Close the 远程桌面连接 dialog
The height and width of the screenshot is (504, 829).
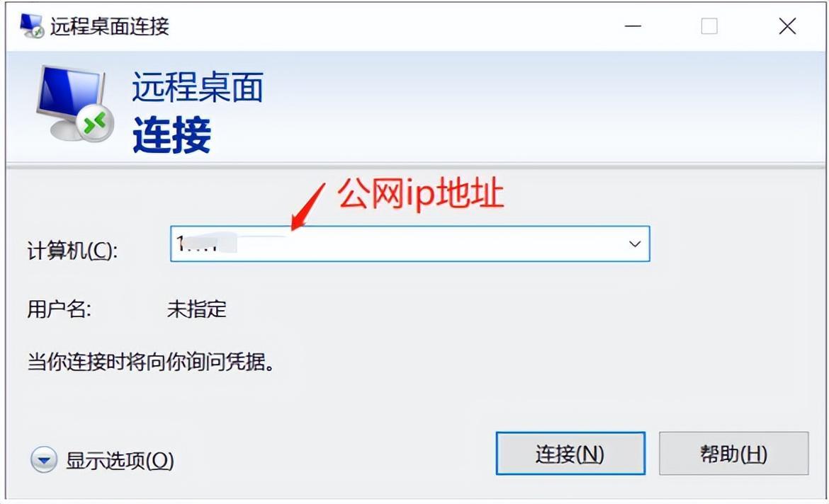click(x=787, y=26)
